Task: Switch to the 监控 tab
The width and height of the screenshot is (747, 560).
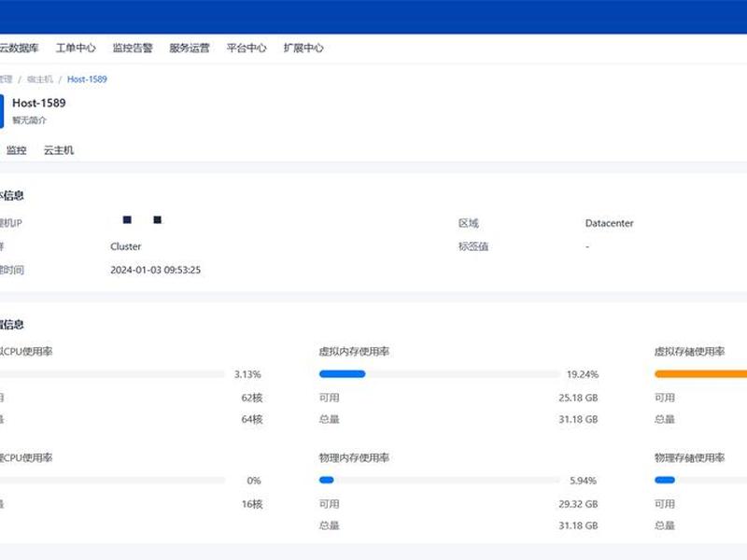Action: (x=16, y=150)
